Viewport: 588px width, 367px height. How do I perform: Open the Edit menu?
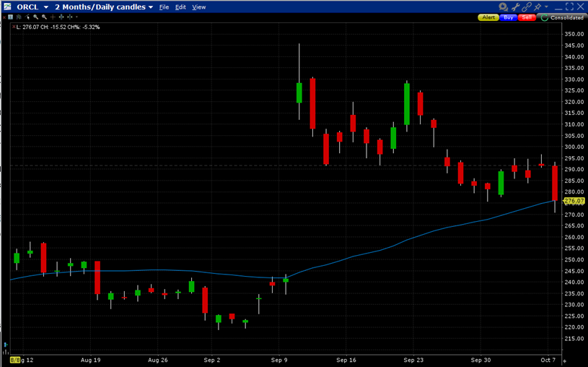click(x=180, y=7)
